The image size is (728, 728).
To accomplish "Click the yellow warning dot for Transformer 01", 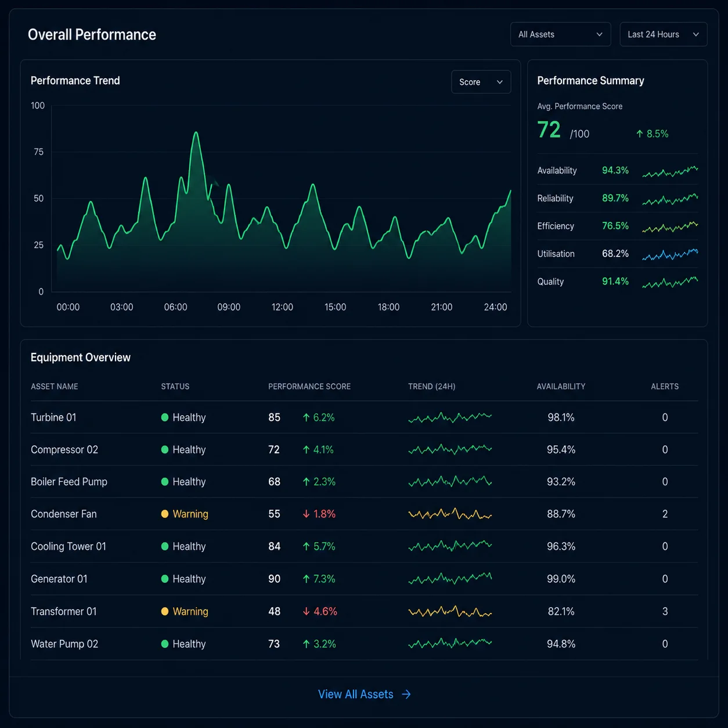I will point(165,611).
